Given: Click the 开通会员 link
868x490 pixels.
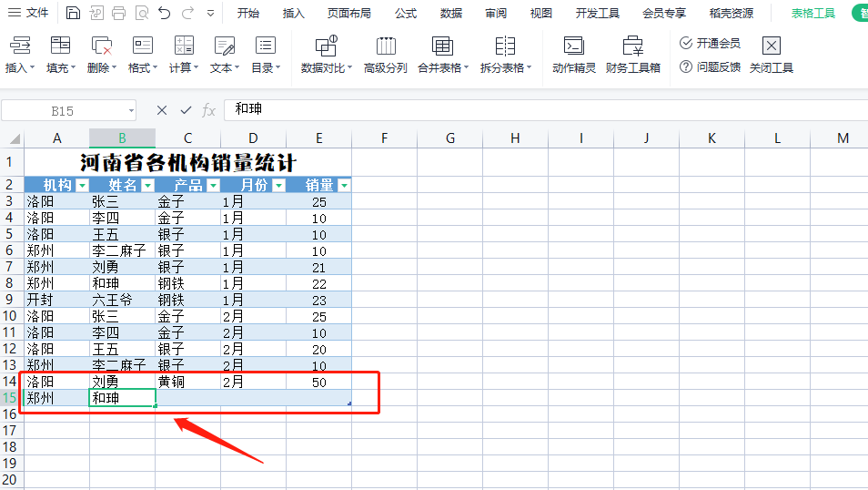Looking at the screenshot, I should [x=711, y=43].
